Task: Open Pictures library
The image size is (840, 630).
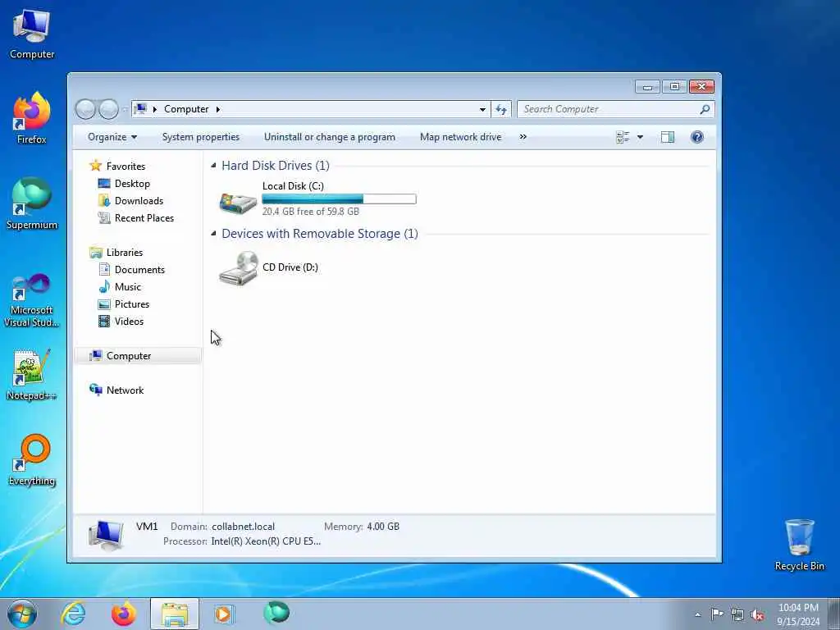Action: pyautogui.click(x=132, y=304)
